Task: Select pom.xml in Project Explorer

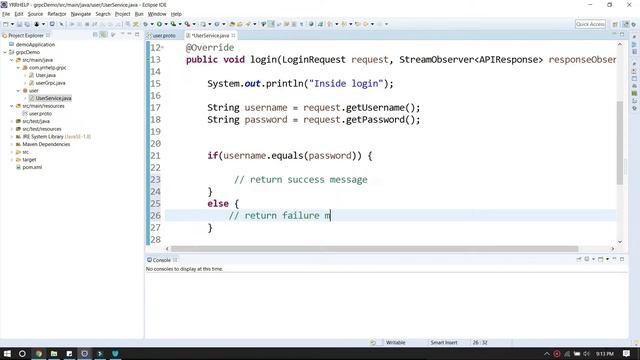Action: 32,167
